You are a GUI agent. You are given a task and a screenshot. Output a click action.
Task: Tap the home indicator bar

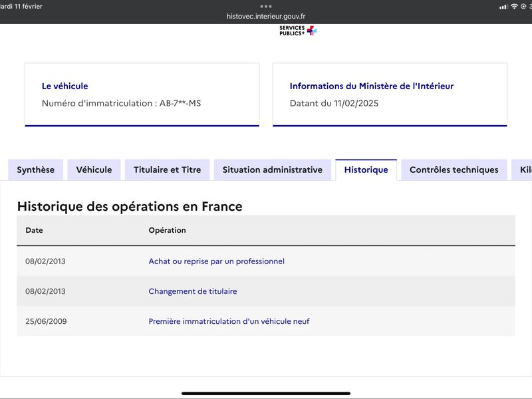[x=266, y=394]
